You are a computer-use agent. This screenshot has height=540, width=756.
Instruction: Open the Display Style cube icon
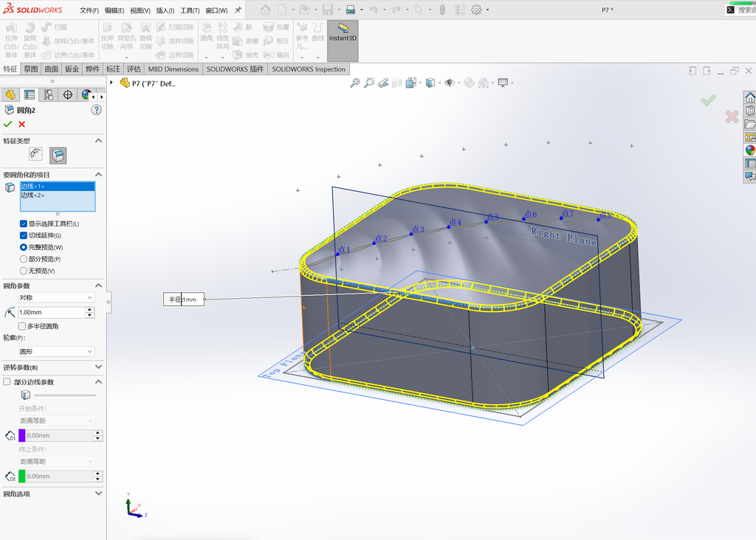(430, 83)
